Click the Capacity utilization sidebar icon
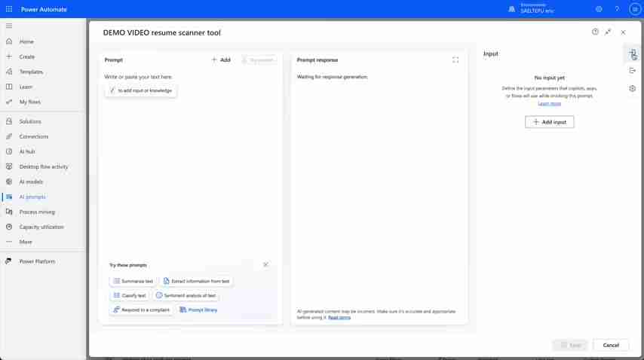The width and height of the screenshot is (644, 360). pyautogui.click(x=9, y=227)
